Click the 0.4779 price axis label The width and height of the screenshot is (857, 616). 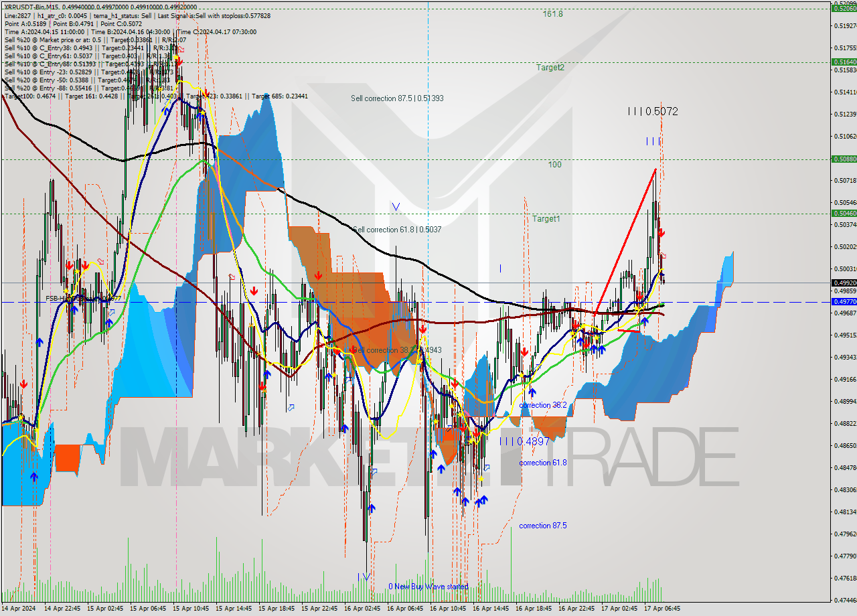[845, 556]
